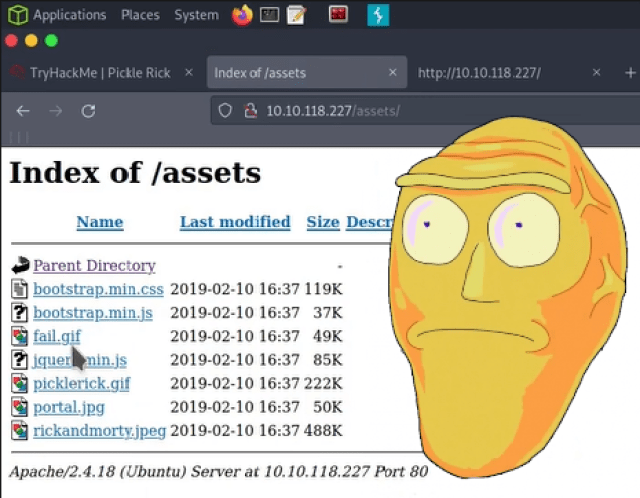
Task: Reload the current page
Action: coord(88,111)
